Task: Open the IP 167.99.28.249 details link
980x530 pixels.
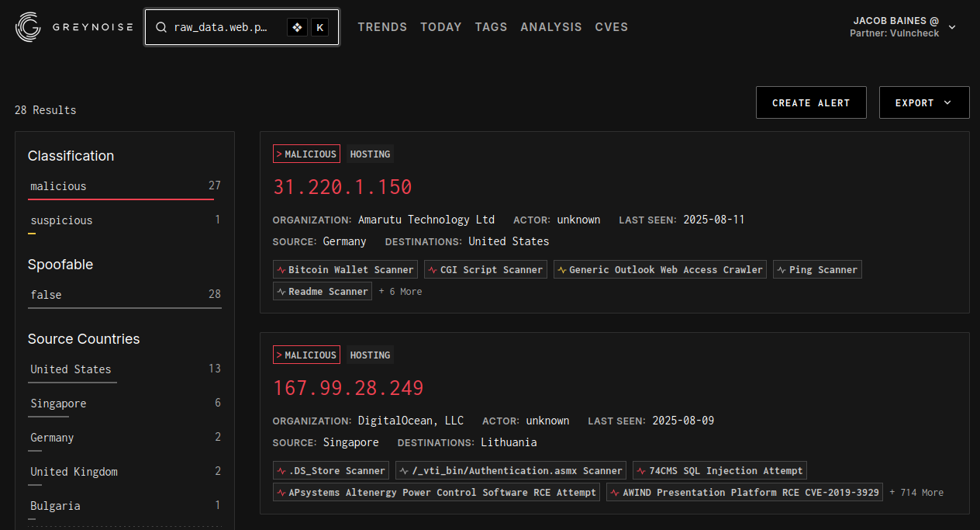Action: coord(348,387)
